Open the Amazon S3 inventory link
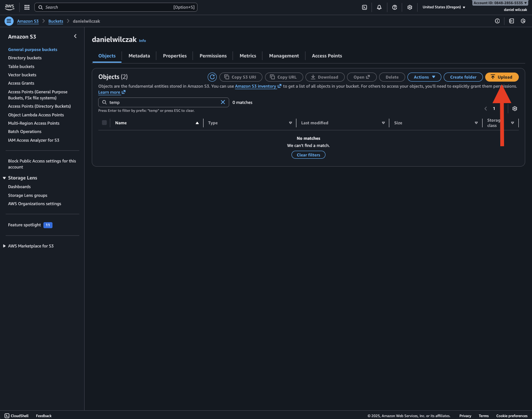 click(x=256, y=87)
